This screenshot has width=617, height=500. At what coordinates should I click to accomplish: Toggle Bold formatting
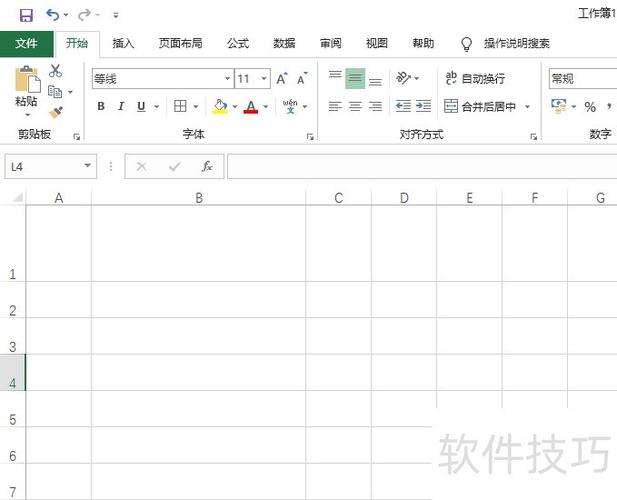[101, 106]
